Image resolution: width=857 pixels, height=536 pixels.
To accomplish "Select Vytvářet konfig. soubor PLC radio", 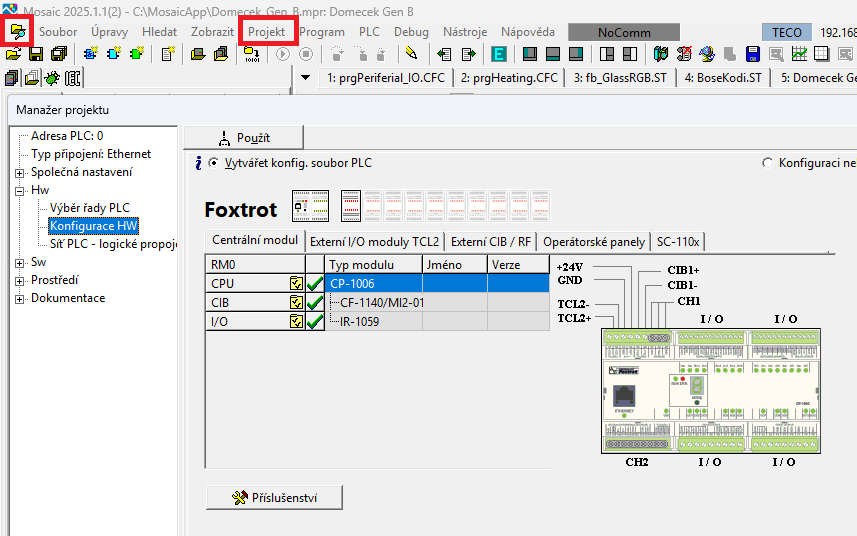I will 214,163.
